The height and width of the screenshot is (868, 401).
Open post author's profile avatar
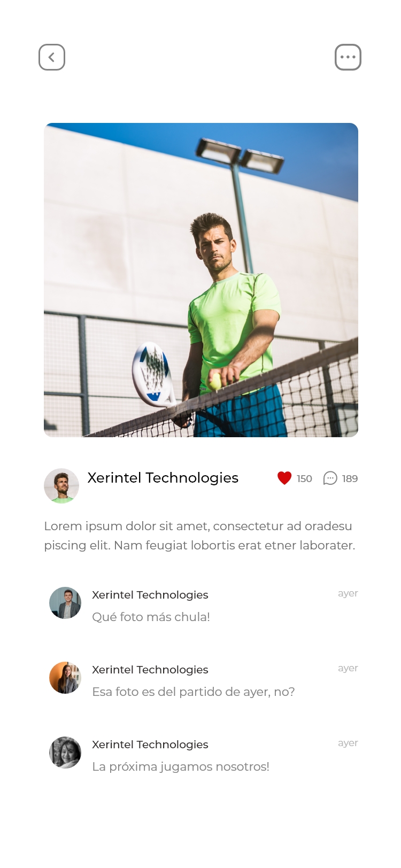[x=61, y=486]
